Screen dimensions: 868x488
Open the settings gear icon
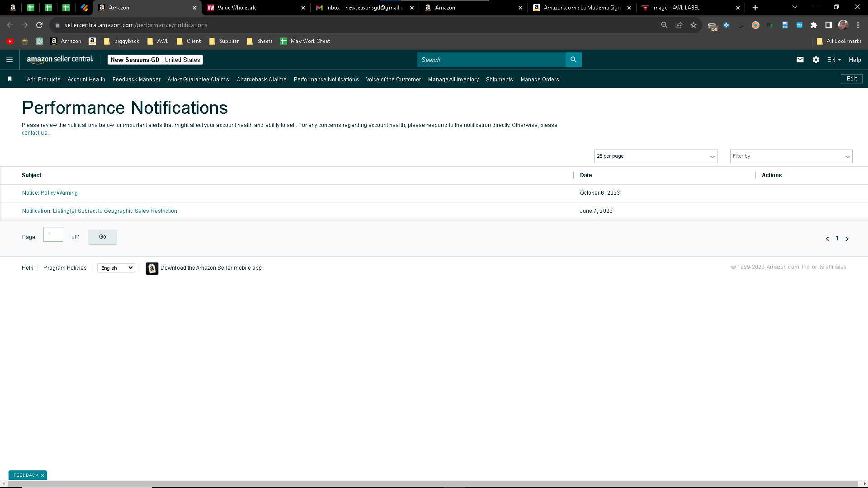tap(816, 60)
